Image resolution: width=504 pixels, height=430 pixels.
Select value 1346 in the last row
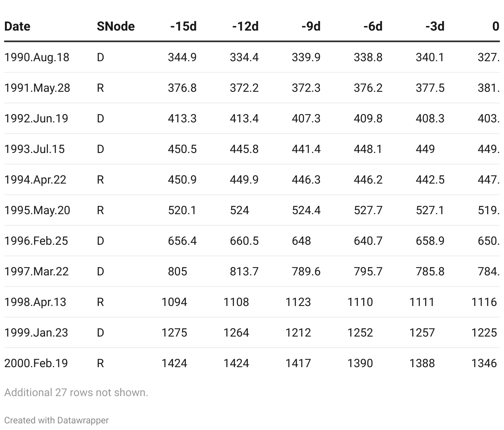point(484,363)
